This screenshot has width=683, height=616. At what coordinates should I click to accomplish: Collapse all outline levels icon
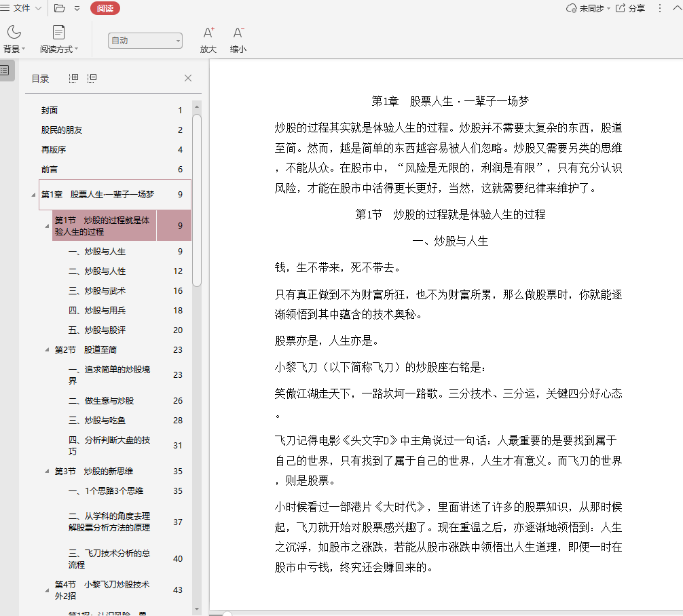click(x=92, y=78)
